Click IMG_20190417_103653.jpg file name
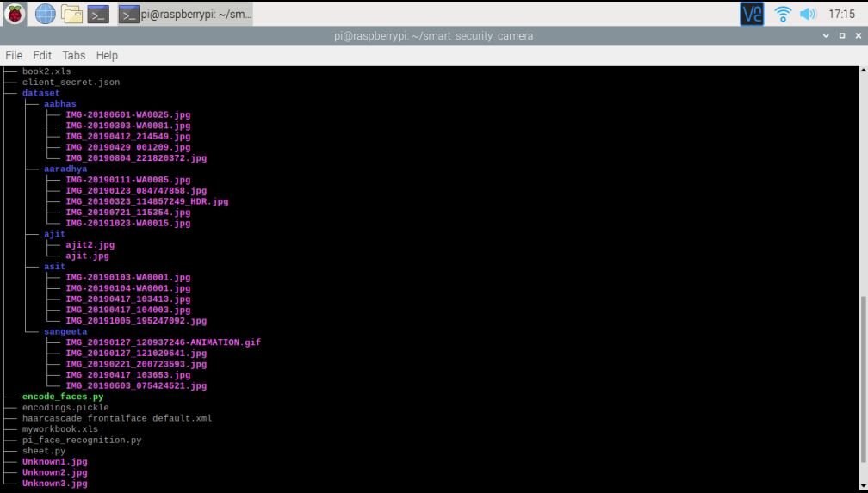The image size is (868, 493). [127, 375]
